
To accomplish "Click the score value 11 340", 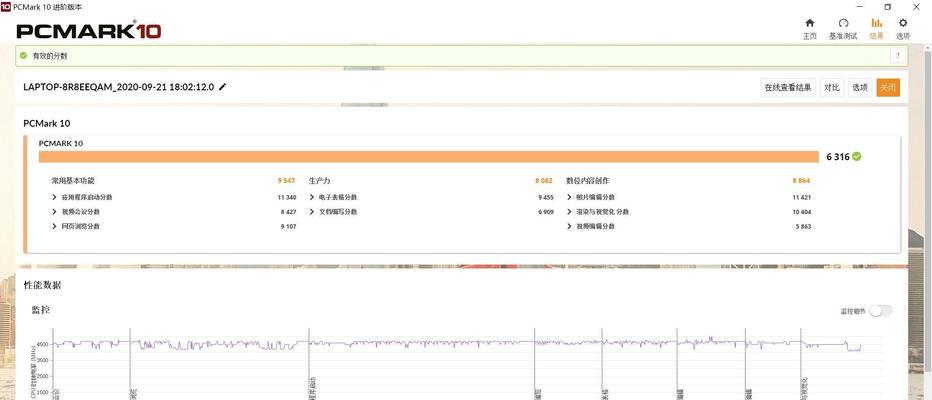I will click(x=286, y=197).
